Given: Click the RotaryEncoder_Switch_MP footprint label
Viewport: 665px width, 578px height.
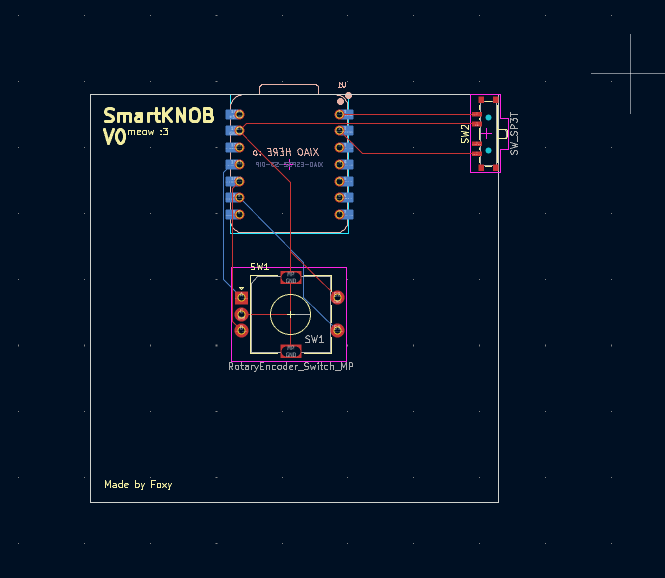Looking at the screenshot, I should coord(290,367).
